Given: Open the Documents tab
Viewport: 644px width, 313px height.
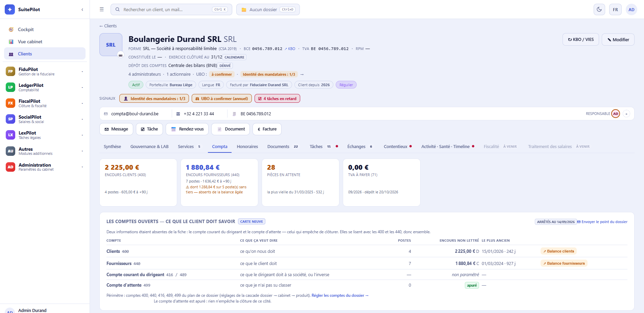Looking at the screenshot, I should pos(282,147).
